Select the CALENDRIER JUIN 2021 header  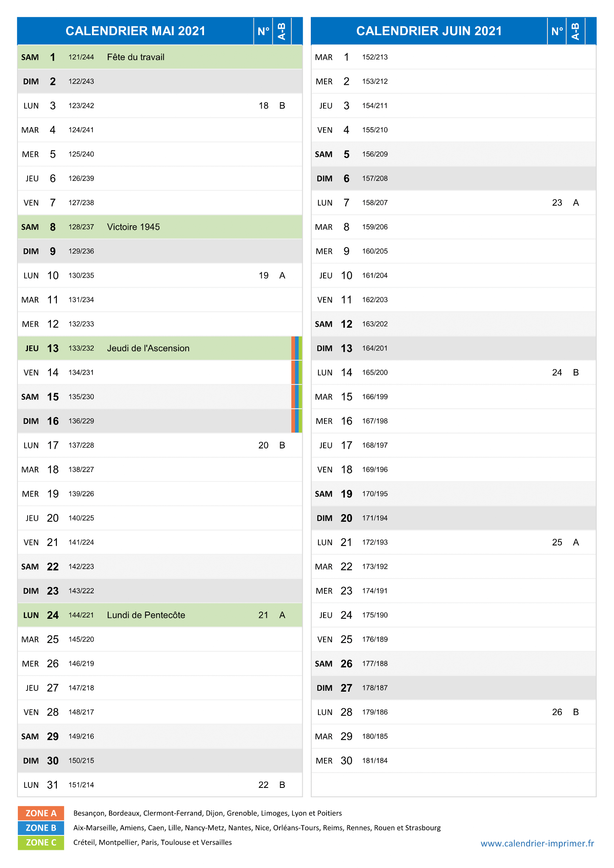click(429, 31)
